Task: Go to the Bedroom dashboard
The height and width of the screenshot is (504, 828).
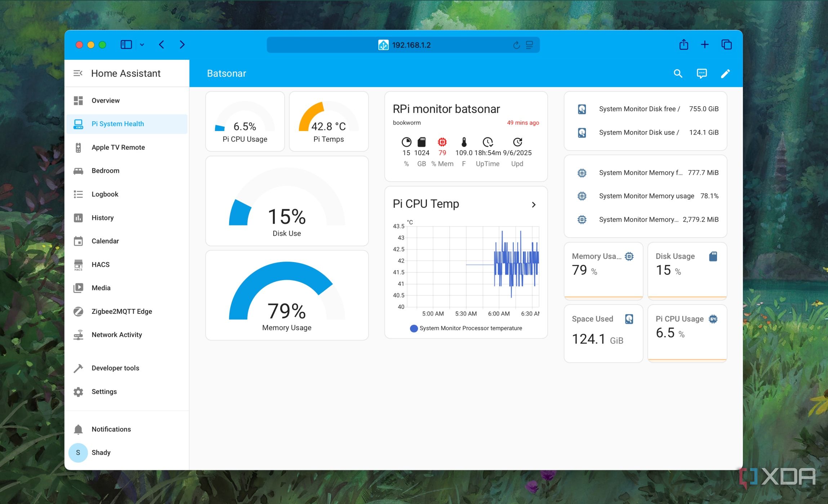Action: (x=127, y=171)
